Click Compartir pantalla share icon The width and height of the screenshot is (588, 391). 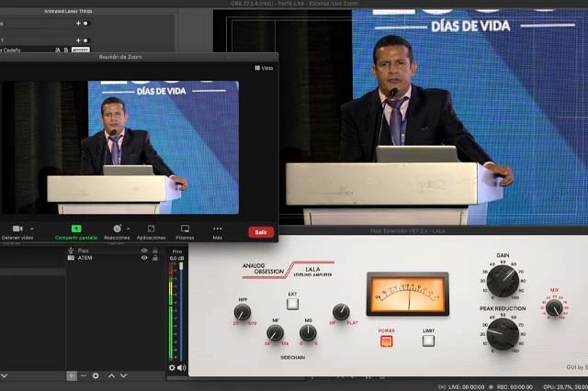[76, 228]
